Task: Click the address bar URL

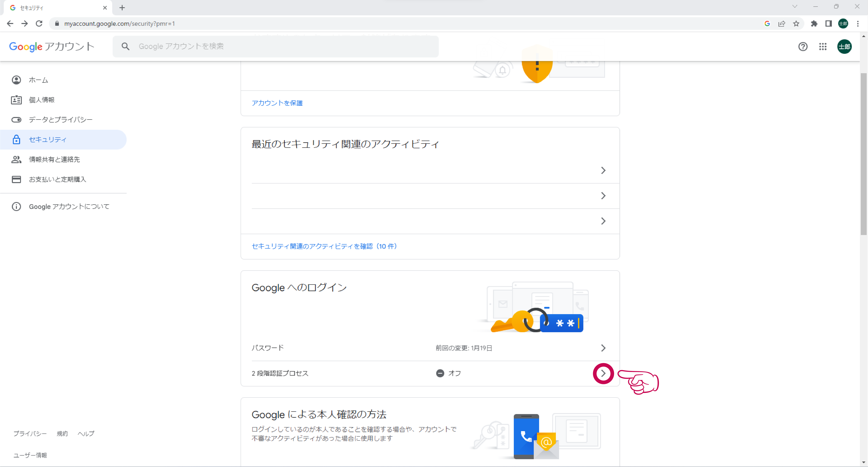Action: [119, 24]
